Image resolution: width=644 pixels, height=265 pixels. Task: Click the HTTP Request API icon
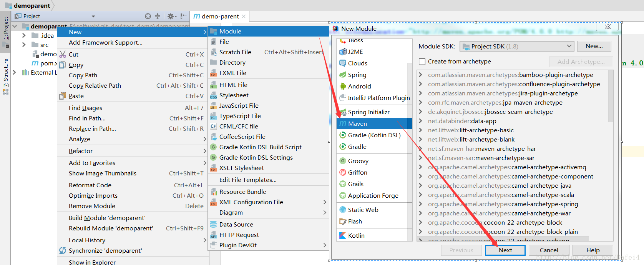(x=213, y=235)
